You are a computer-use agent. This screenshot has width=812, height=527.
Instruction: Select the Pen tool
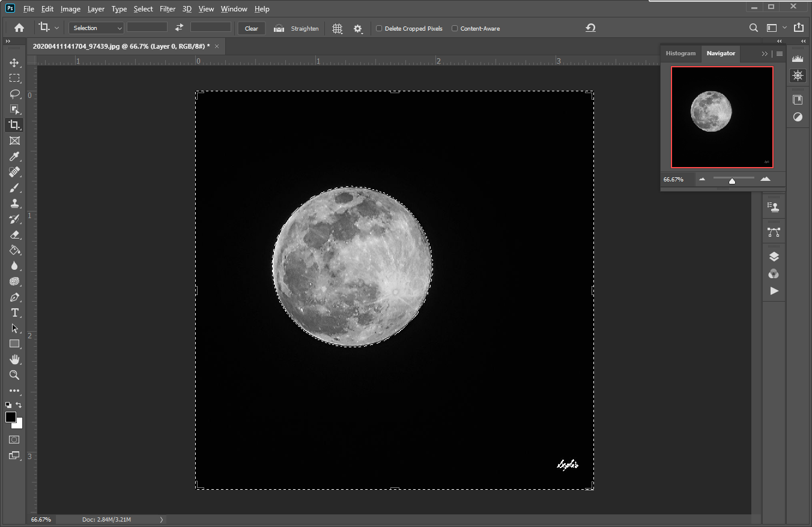pos(14,297)
